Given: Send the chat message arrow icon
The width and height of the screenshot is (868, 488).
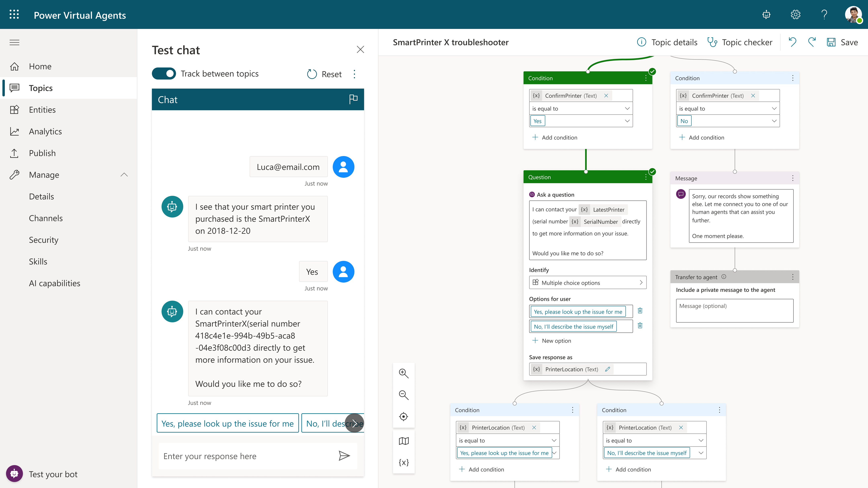Looking at the screenshot, I should tap(344, 456).
